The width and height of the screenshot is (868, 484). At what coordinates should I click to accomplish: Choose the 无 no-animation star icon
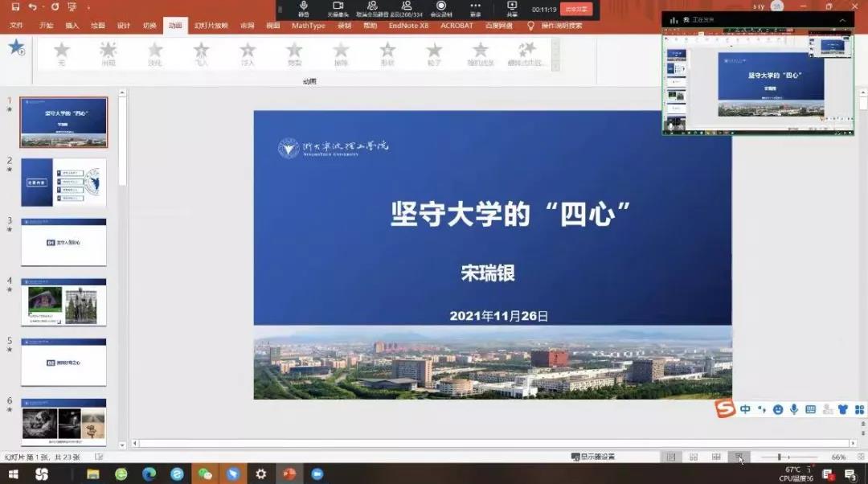pos(61,53)
